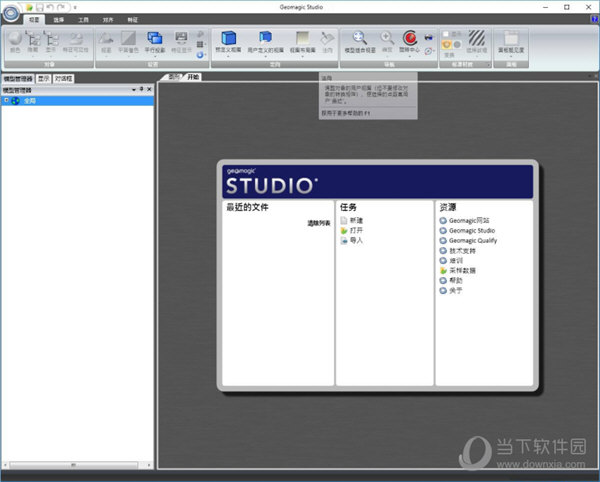Click the redo arrow in quick access toolbar
600x482 pixels.
point(60,7)
